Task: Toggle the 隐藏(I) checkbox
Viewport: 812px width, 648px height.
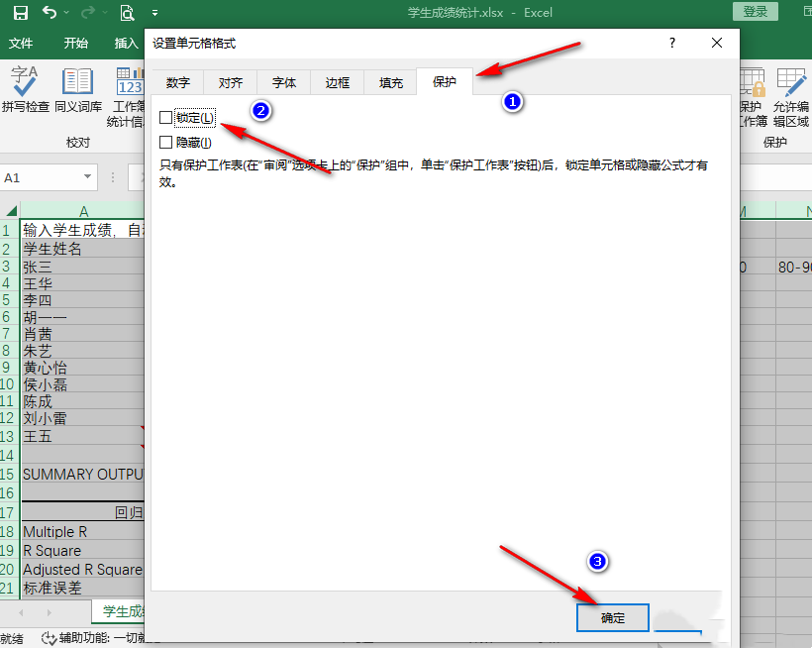Action: [x=165, y=142]
